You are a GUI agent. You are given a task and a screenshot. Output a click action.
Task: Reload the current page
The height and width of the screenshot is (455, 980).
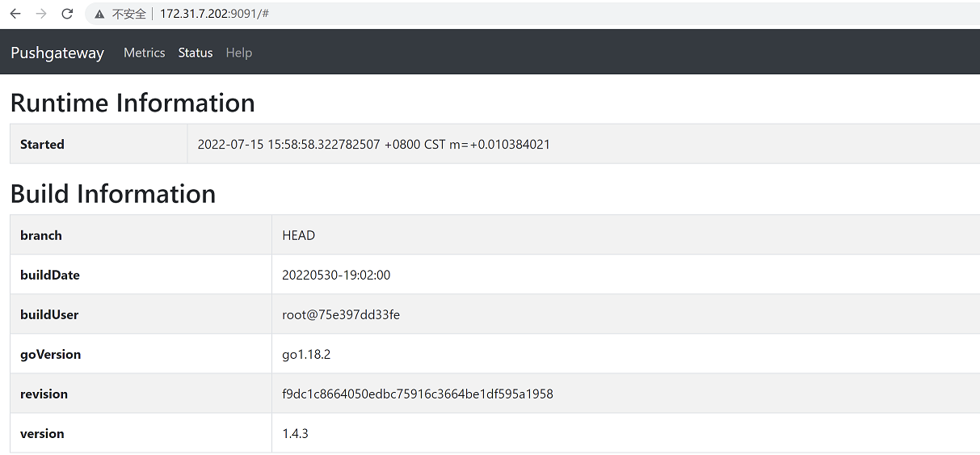coord(67,14)
